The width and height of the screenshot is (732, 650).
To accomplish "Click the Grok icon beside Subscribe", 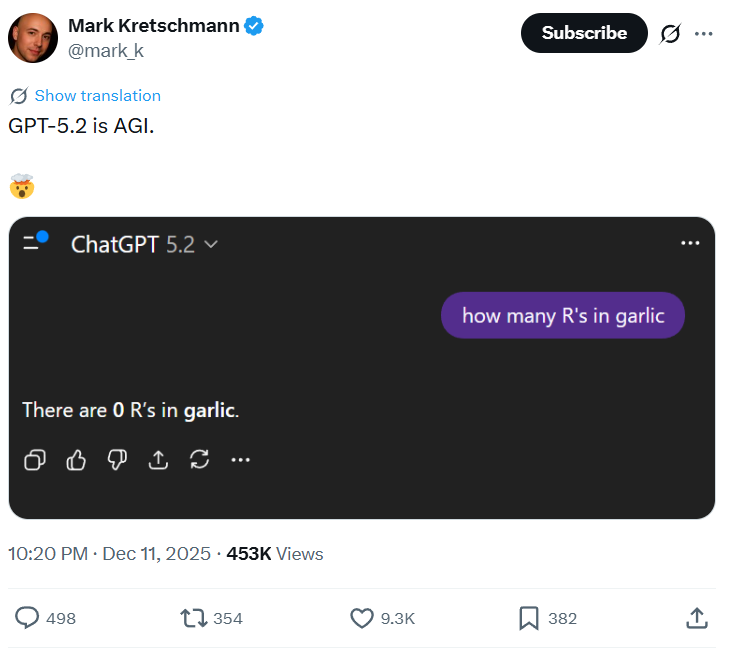I will 670,33.
